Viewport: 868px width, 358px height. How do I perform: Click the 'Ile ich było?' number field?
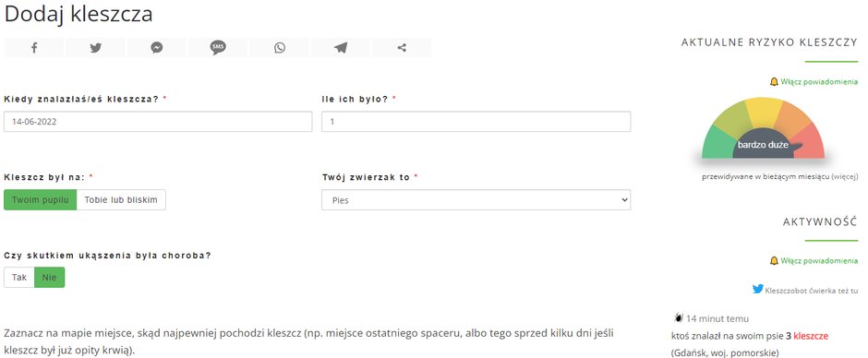476,122
